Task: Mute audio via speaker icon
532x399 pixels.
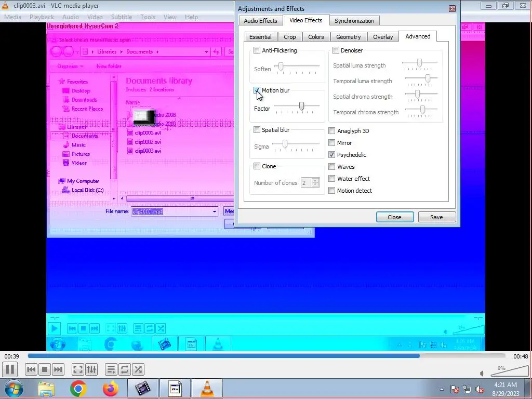Action: (483, 374)
